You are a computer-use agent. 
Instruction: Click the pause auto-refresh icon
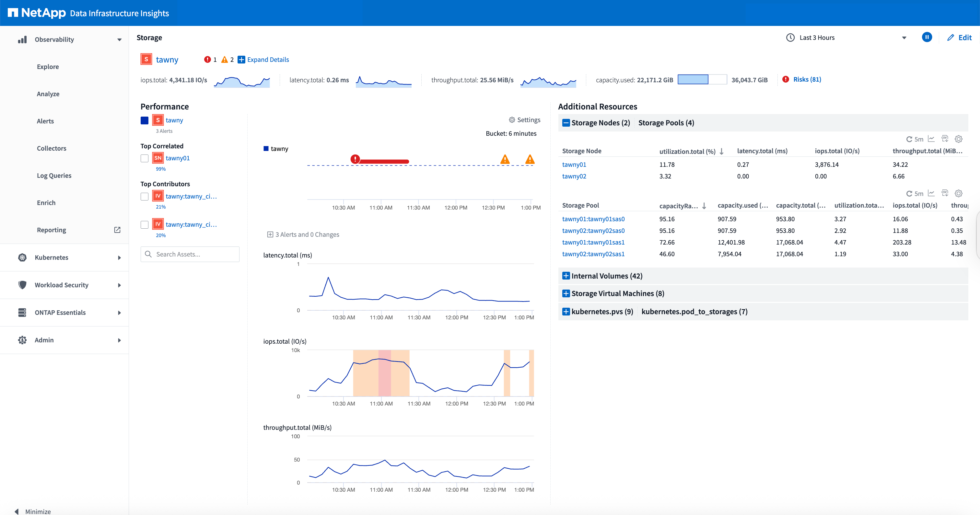[927, 37]
